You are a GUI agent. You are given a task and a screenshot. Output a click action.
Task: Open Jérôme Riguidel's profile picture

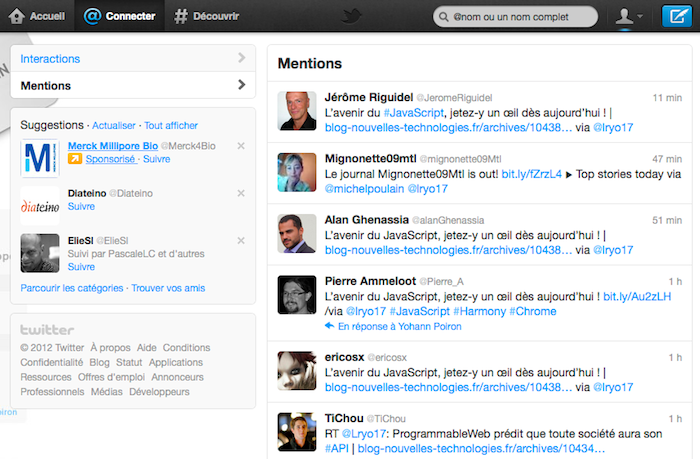click(x=297, y=111)
